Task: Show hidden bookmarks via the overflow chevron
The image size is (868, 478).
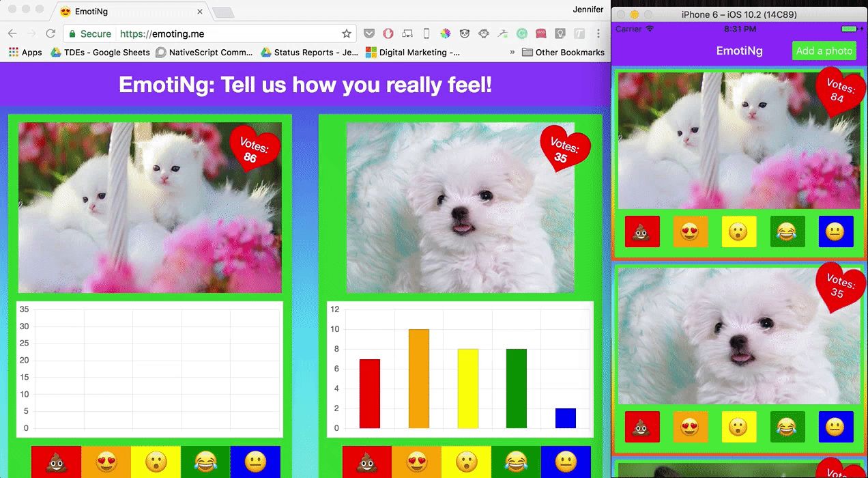Action: coord(512,52)
